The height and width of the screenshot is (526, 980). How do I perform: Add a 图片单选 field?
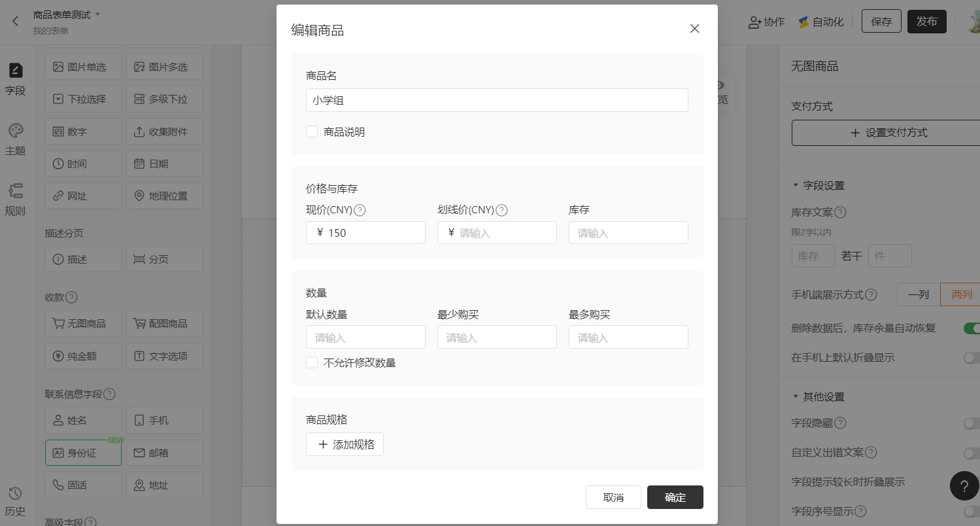coord(83,67)
